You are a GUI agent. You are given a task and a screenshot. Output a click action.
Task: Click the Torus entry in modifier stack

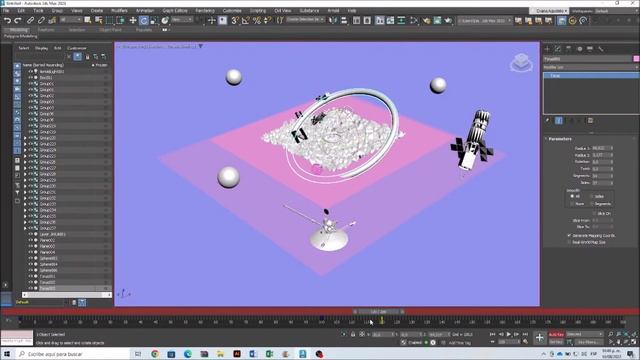591,76
